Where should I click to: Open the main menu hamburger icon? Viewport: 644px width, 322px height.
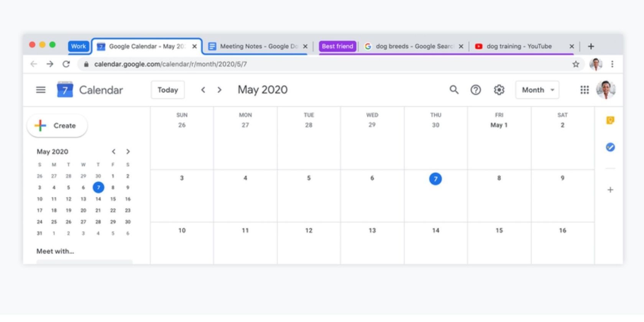[41, 90]
